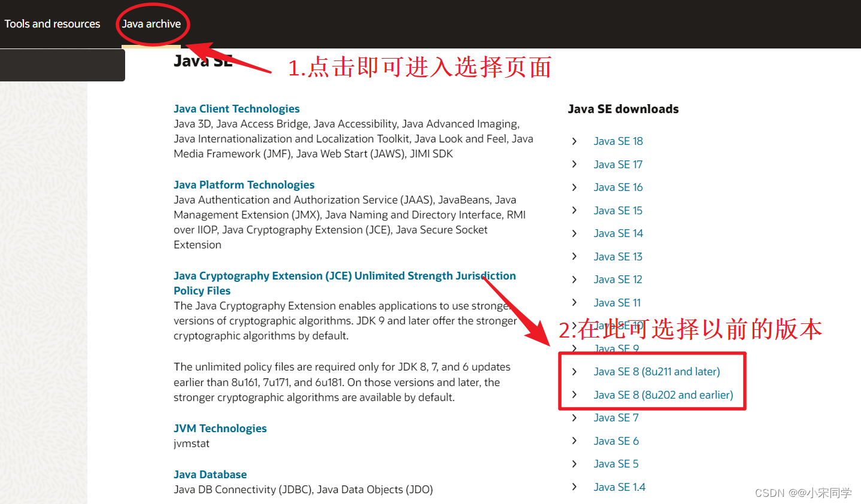Click the Java SE downloads heading

click(623, 109)
